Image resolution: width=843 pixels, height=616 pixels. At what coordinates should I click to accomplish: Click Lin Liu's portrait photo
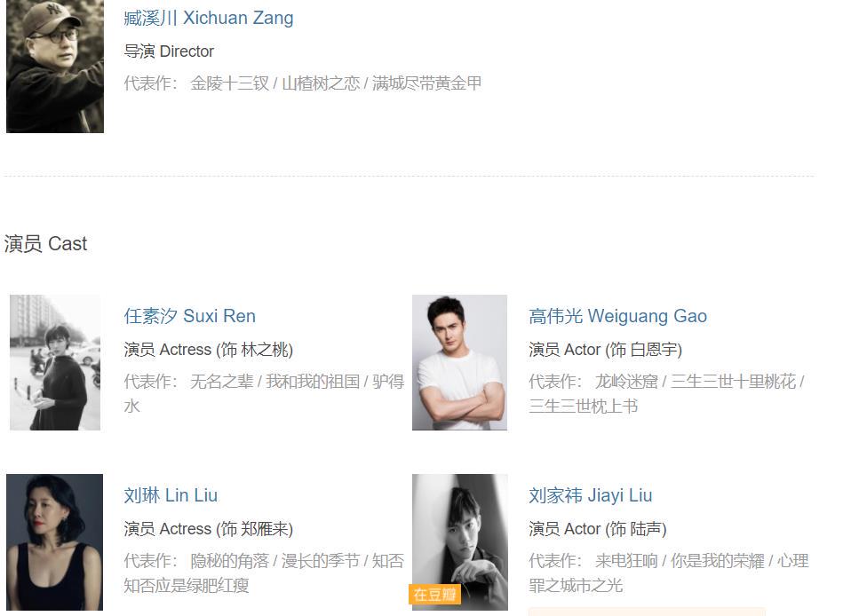[55, 541]
